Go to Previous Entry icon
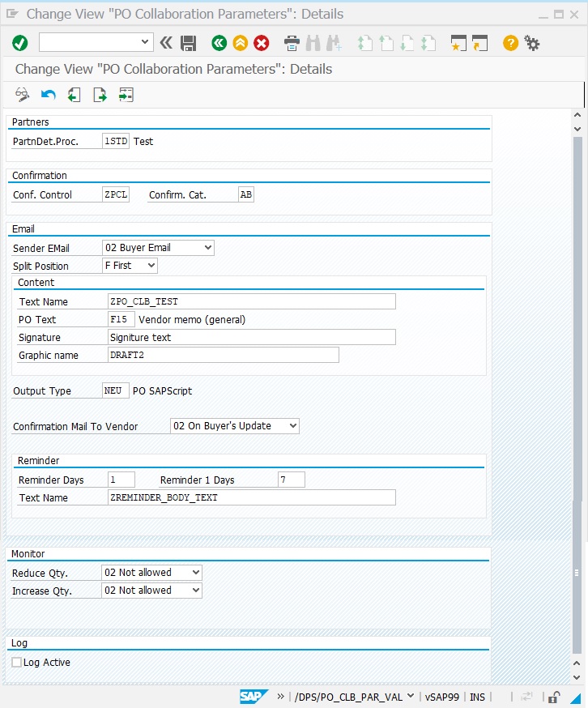Screen dimensions: 588x708 pyautogui.click(x=74, y=95)
